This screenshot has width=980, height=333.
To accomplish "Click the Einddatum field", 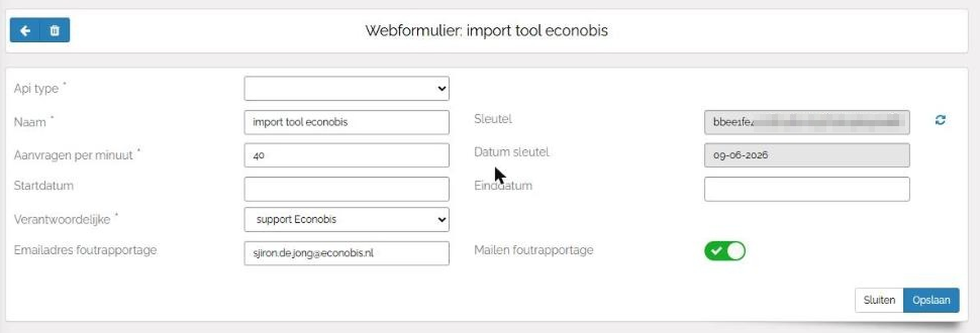I will point(807,189).
